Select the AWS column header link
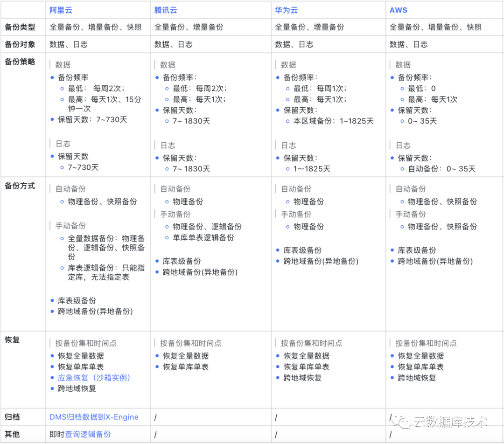The image size is (504, 444). pyautogui.click(x=398, y=10)
